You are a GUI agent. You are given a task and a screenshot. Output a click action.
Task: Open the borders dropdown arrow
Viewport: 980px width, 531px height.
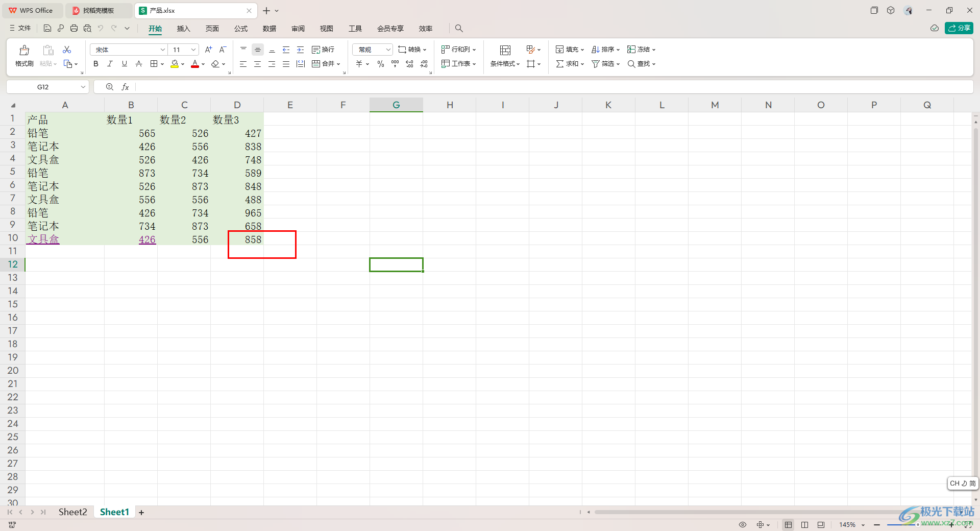[162, 64]
